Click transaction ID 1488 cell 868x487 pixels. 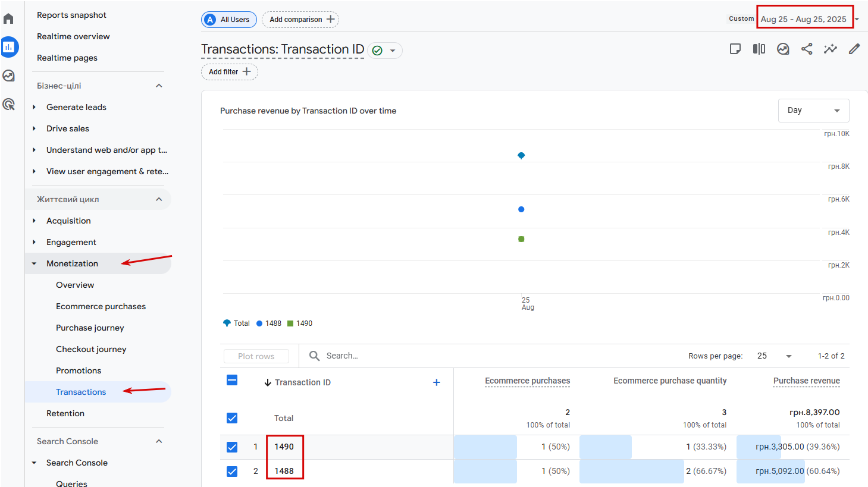point(284,471)
